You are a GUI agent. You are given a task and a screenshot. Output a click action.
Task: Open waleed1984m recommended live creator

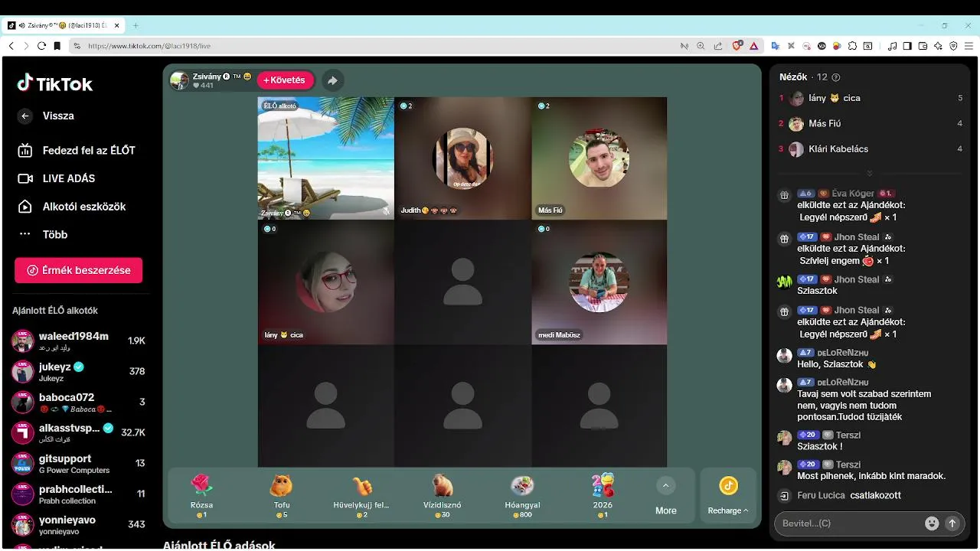pos(80,341)
